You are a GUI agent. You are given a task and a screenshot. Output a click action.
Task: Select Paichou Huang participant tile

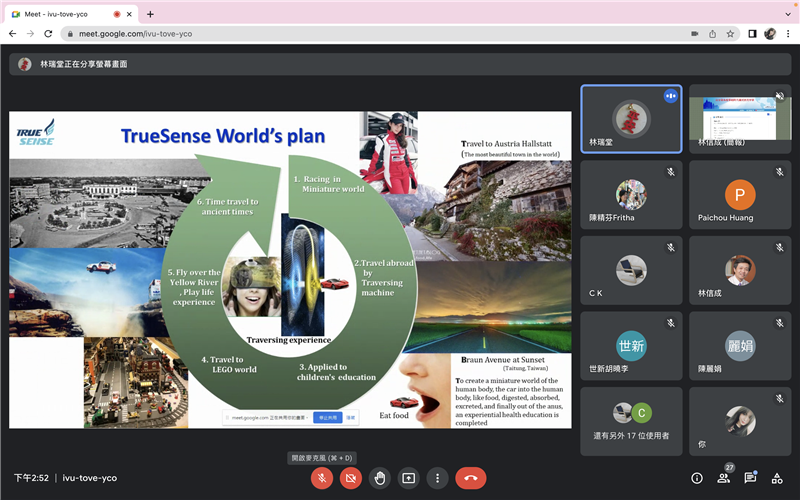[x=740, y=202]
